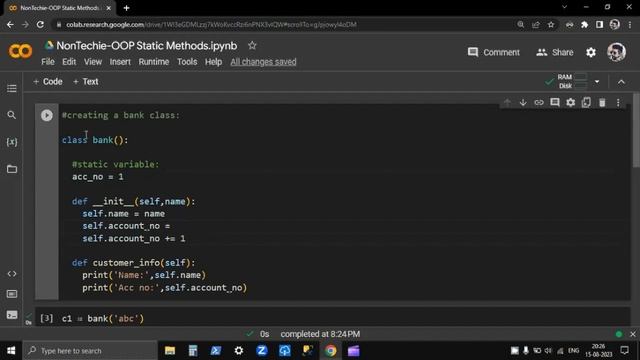Open Google account avatar
The image size is (640, 360).
click(x=616, y=52)
